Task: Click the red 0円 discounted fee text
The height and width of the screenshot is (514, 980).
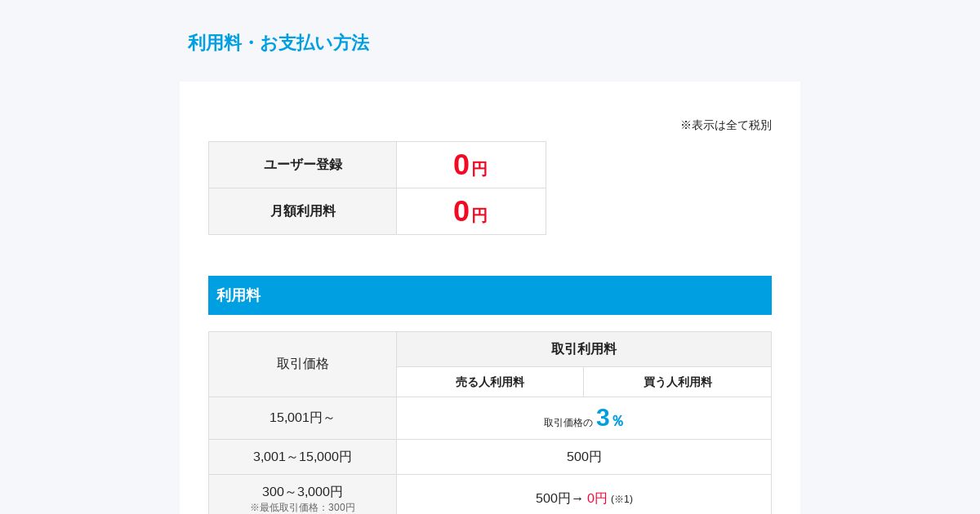Action: click(597, 498)
